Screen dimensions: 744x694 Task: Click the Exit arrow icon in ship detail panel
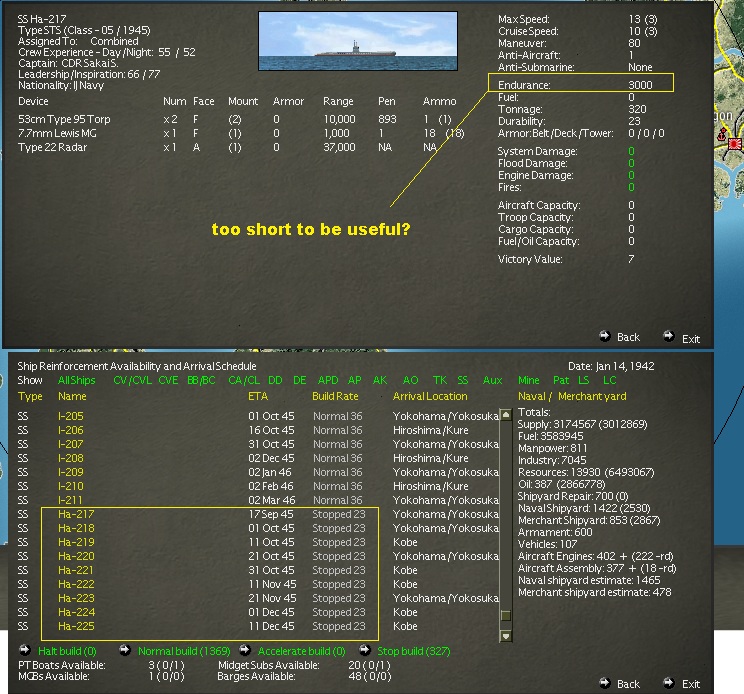[669, 336]
